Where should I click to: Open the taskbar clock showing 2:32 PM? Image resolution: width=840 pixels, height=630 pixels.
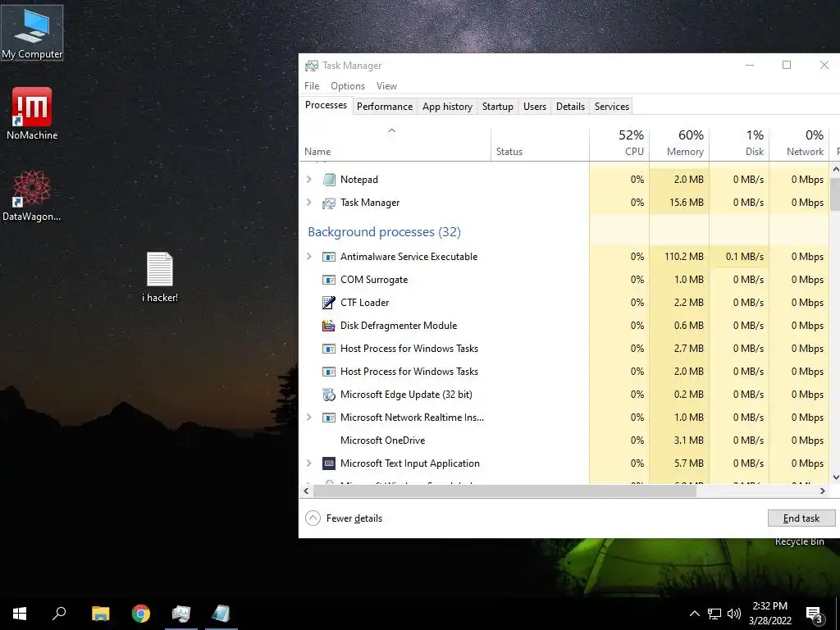(769, 614)
